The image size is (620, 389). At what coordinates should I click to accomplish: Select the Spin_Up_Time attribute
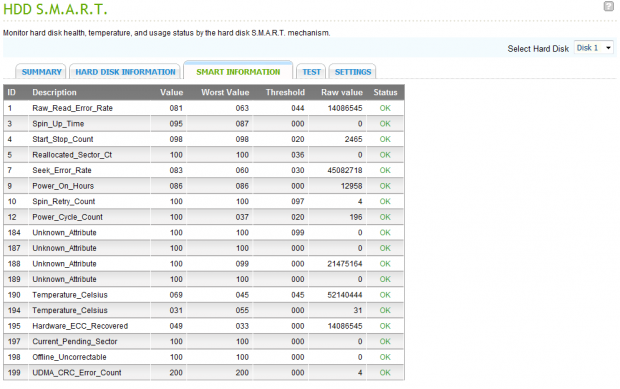[58, 124]
